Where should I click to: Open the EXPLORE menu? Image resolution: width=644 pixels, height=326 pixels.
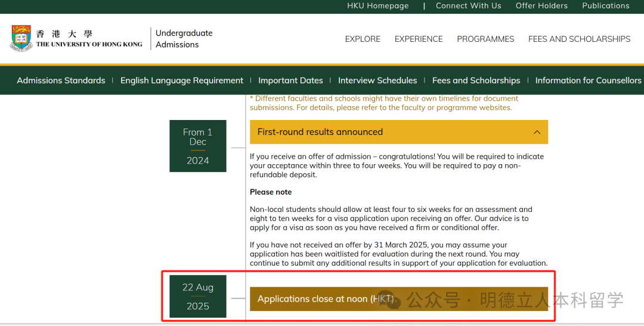[x=363, y=39]
